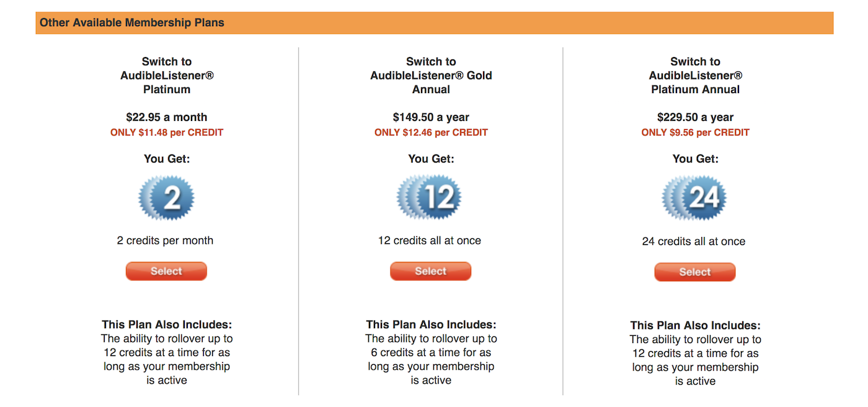Click the '$229.50 a year' price text
868x407 pixels.
(695, 117)
